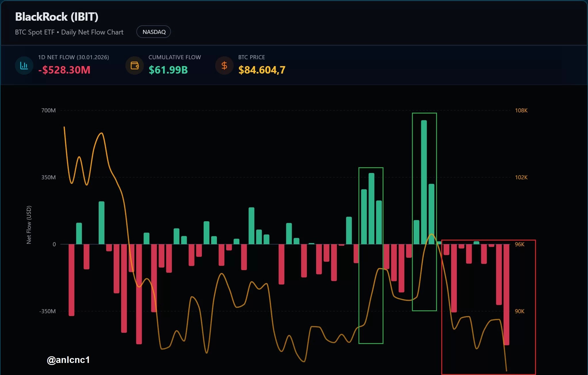Click the 96K price axis label

(x=520, y=244)
